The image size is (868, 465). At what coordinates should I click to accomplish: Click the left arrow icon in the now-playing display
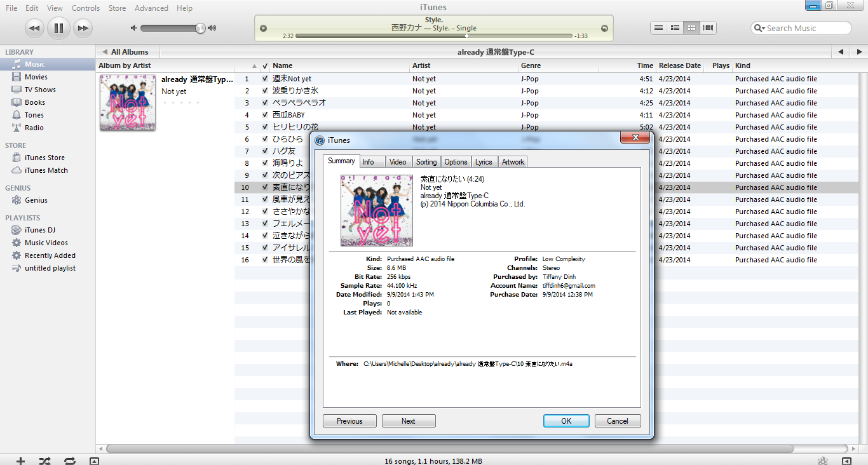(x=264, y=28)
